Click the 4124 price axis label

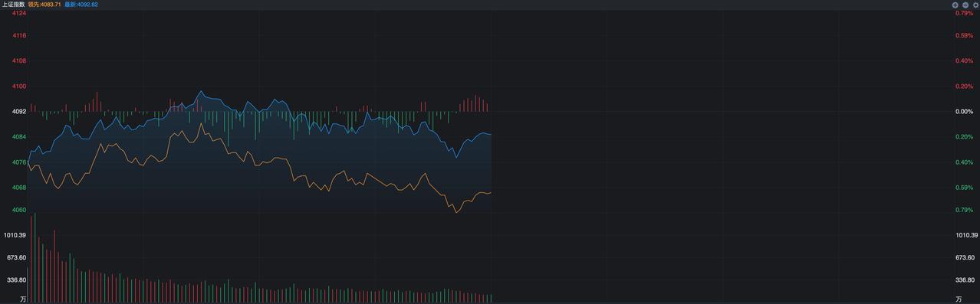coord(19,13)
